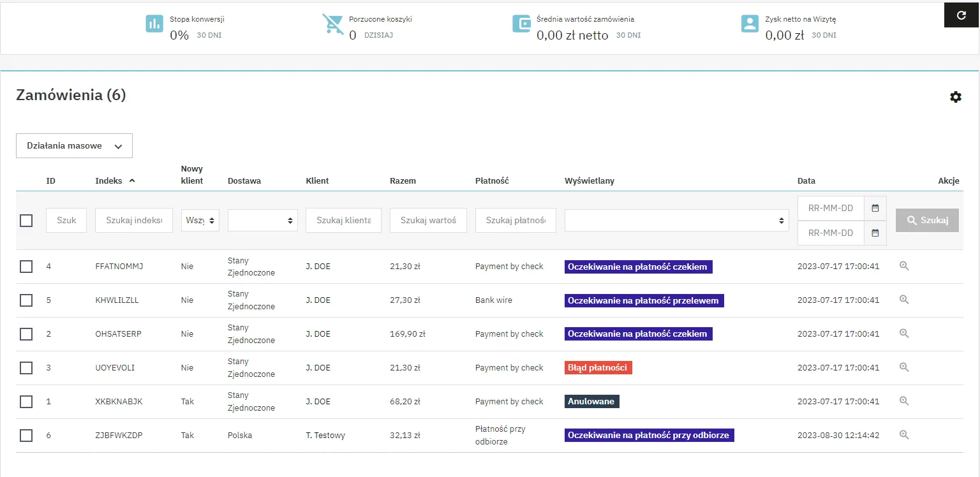This screenshot has height=477, width=980.
Task: Click the Anulowane status label
Action: point(591,402)
